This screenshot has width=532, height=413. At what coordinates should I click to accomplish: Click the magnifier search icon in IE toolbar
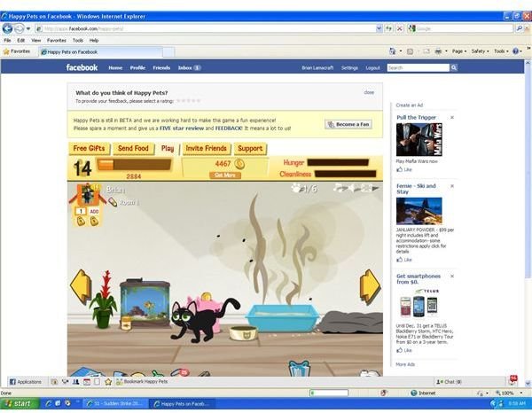coord(520,29)
